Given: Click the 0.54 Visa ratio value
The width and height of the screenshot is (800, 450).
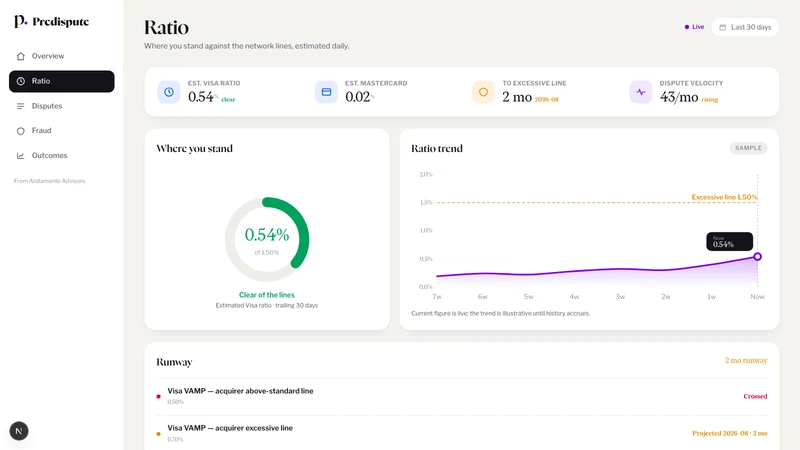Looking at the screenshot, I should click(x=201, y=97).
